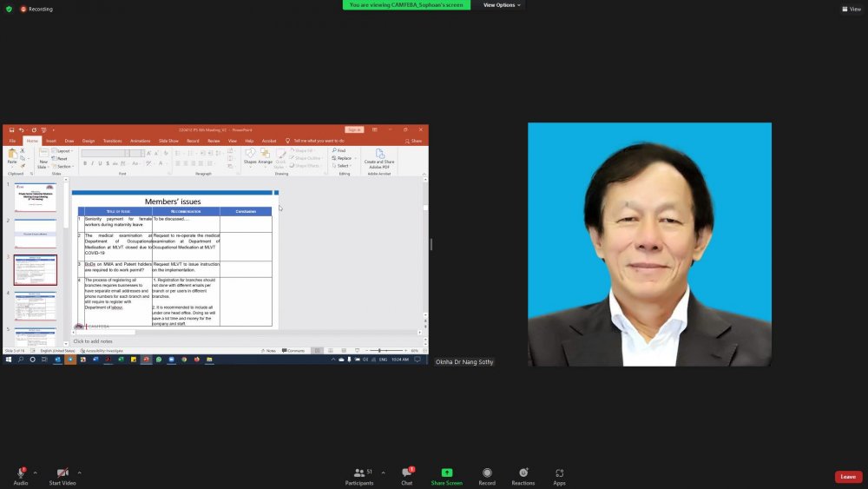Adjust the PowerPoint zoom slider
The height and width of the screenshot is (489, 868).
click(x=379, y=351)
